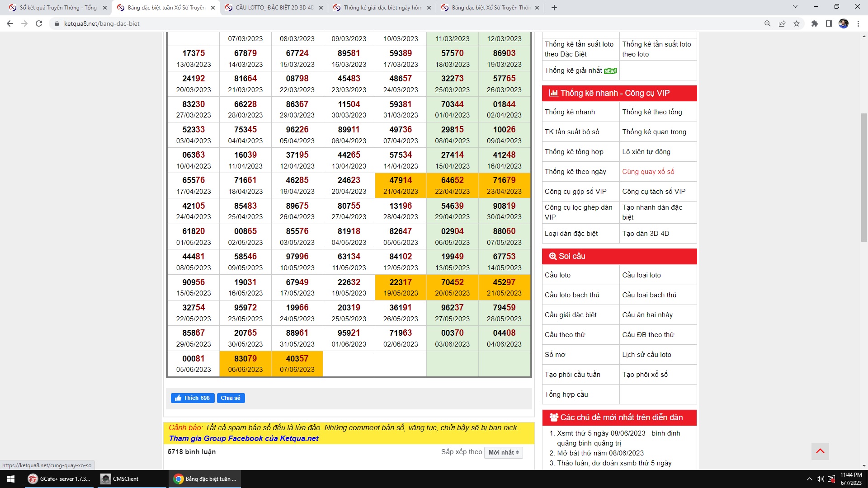Screen dimensions: 868x488
Task: Click Facebook 'Chia sẻ' share button
Action: pos(231,398)
